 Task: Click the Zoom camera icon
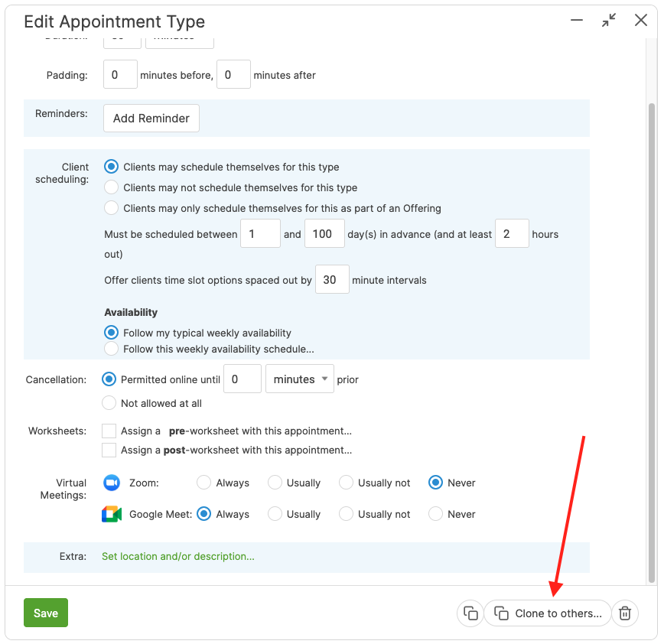point(112,483)
